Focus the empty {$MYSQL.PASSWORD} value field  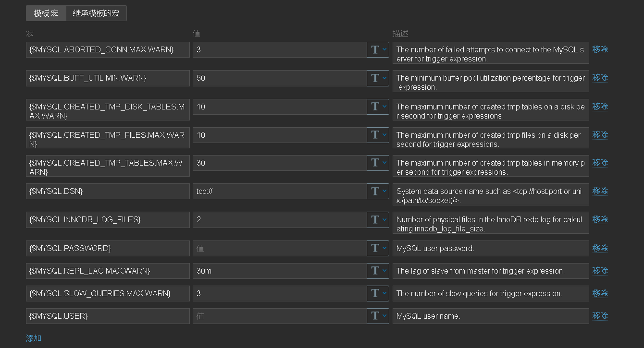[279, 248]
